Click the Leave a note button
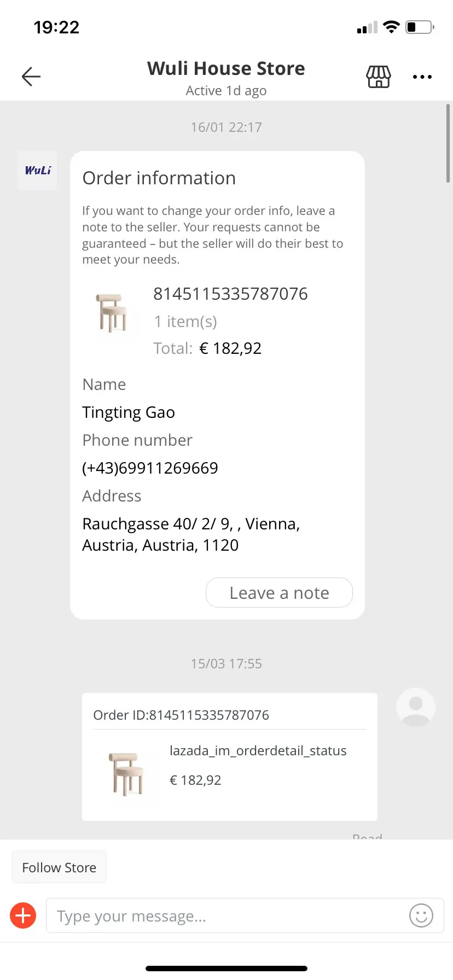 [x=279, y=593]
